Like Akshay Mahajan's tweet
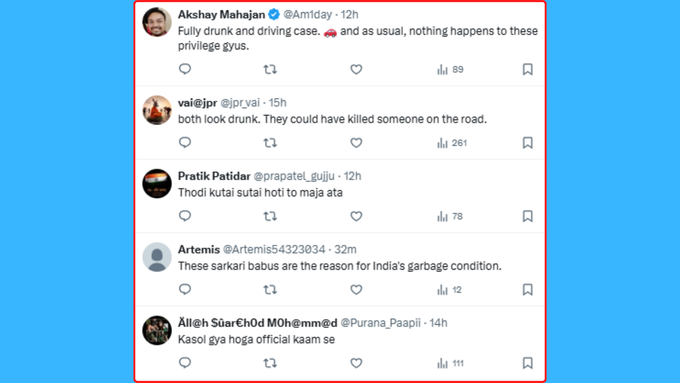This screenshot has width=680, height=383. (356, 69)
